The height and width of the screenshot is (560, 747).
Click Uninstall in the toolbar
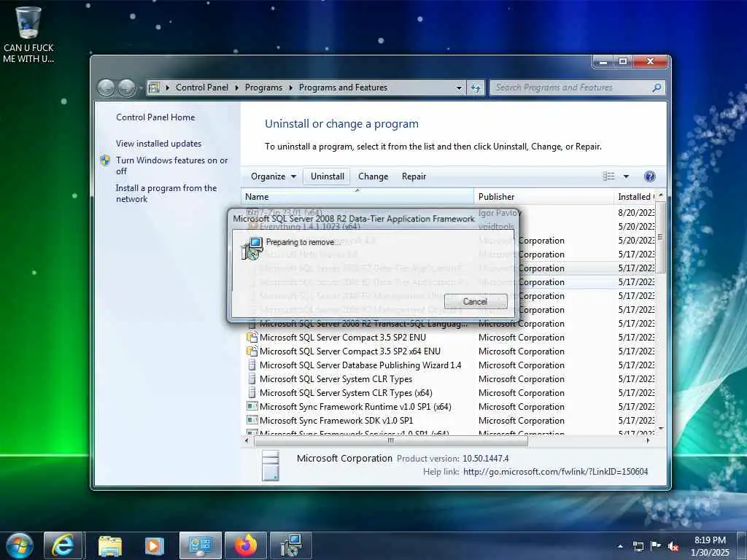coord(328,176)
